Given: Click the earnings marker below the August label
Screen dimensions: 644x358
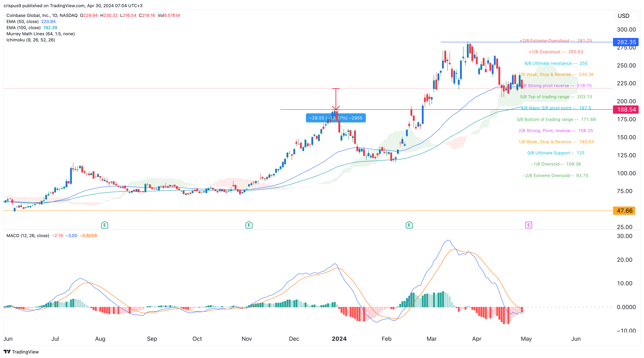Looking at the screenshot, I should tap(105, 225).
